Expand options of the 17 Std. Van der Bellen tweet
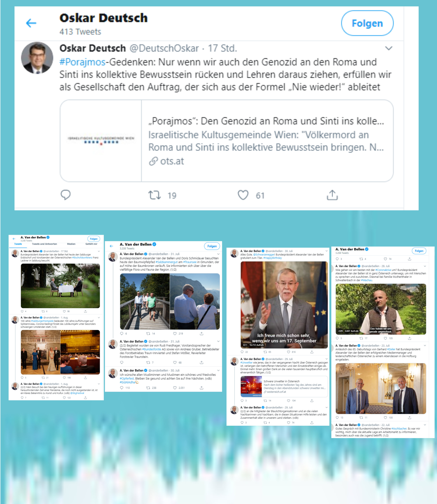This screenshot has height=504, width=437. tap(99, 251)
